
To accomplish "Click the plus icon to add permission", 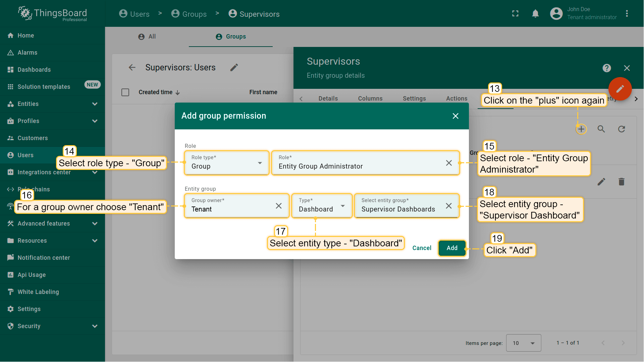I will pyautogui.click(x=581, y=129).
